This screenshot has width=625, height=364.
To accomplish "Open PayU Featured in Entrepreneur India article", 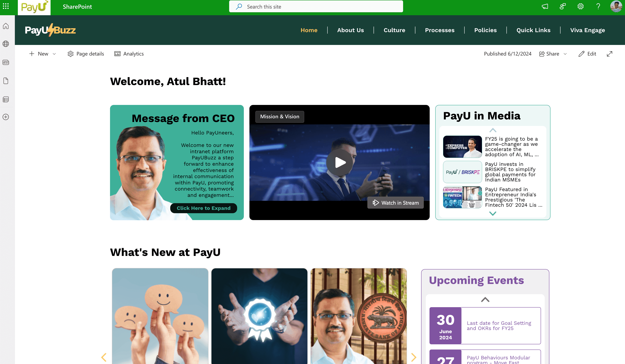I will 513,197.
